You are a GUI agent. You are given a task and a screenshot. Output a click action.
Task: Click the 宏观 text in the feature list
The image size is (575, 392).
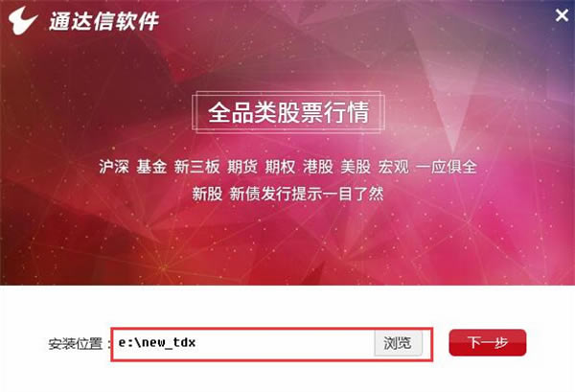(394, 167)
